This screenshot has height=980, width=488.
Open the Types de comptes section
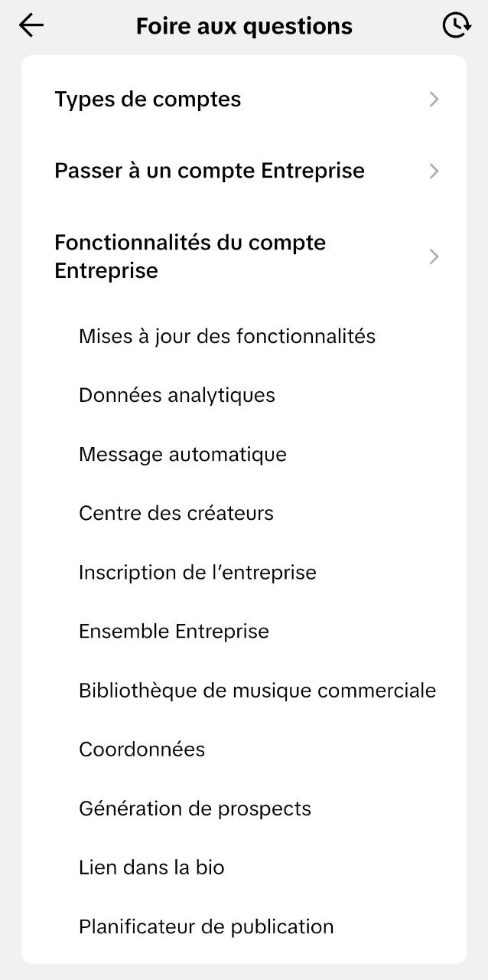[148, 99]
